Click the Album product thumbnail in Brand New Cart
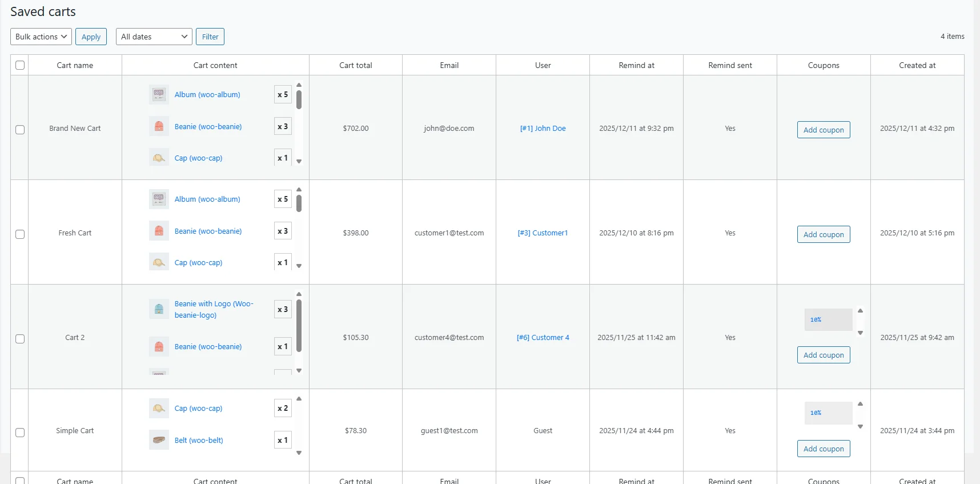Image resolution: width=980 pixels, height=484 pixels. [x=159, y=94]
